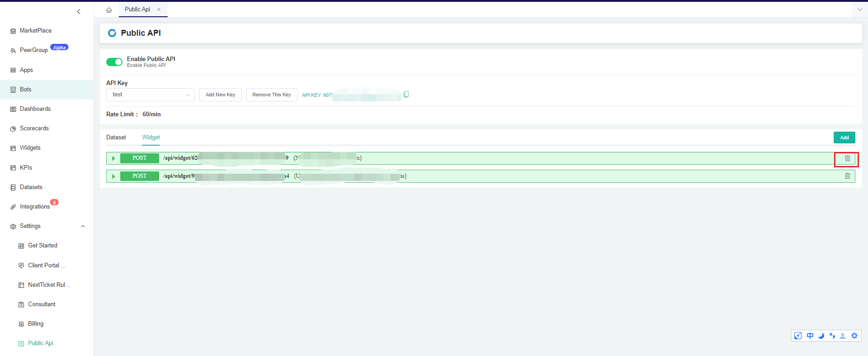Close the Public Api tab
Screen dimensions: 868x356
click(x=159, y=9)
